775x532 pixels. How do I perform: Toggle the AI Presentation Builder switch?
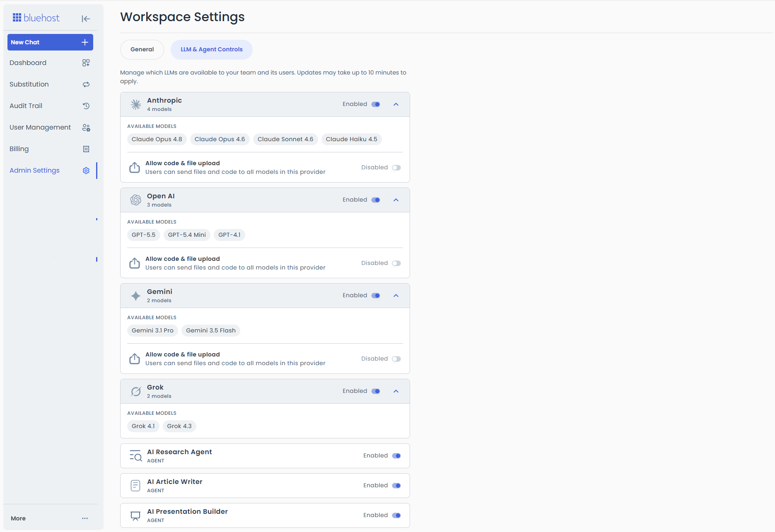396,515
